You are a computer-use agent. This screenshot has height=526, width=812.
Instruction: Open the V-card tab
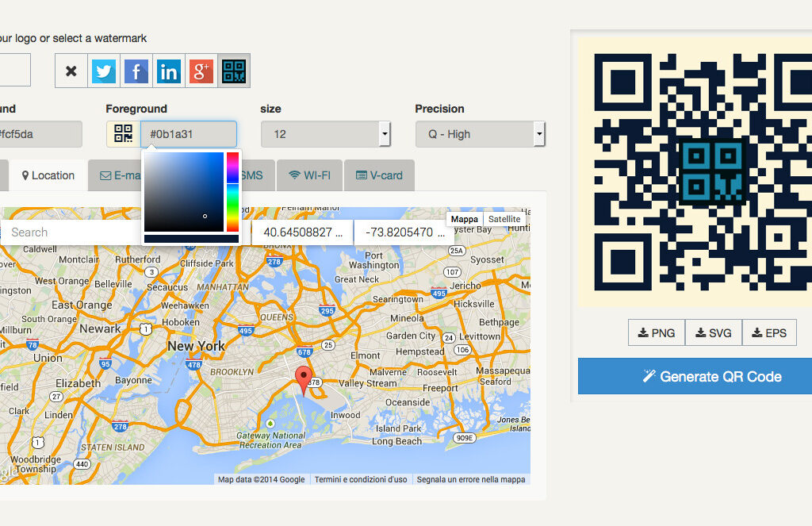tap(379, 175)
